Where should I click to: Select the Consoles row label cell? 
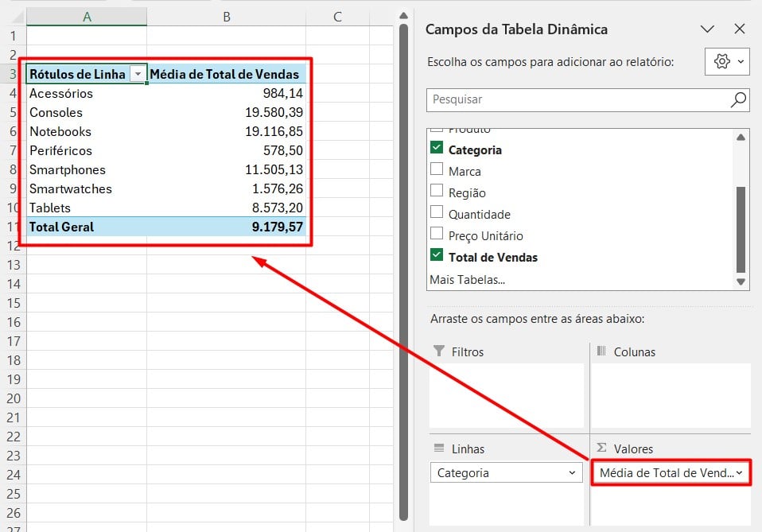click(87, 112)
